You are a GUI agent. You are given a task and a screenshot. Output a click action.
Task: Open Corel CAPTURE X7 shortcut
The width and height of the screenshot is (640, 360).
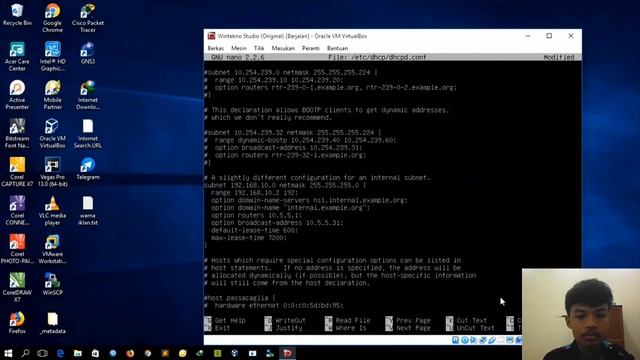click(17, 172)
